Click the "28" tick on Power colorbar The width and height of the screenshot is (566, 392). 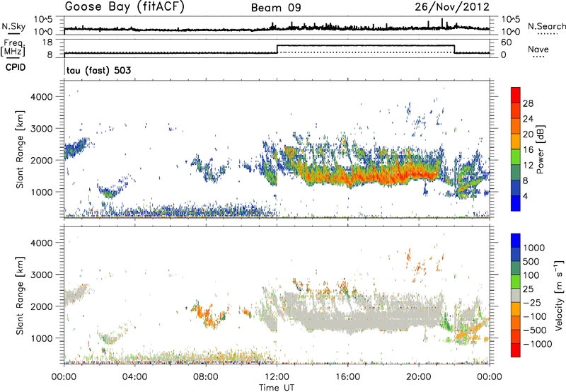pyautogui.click(x=528, y=103)
